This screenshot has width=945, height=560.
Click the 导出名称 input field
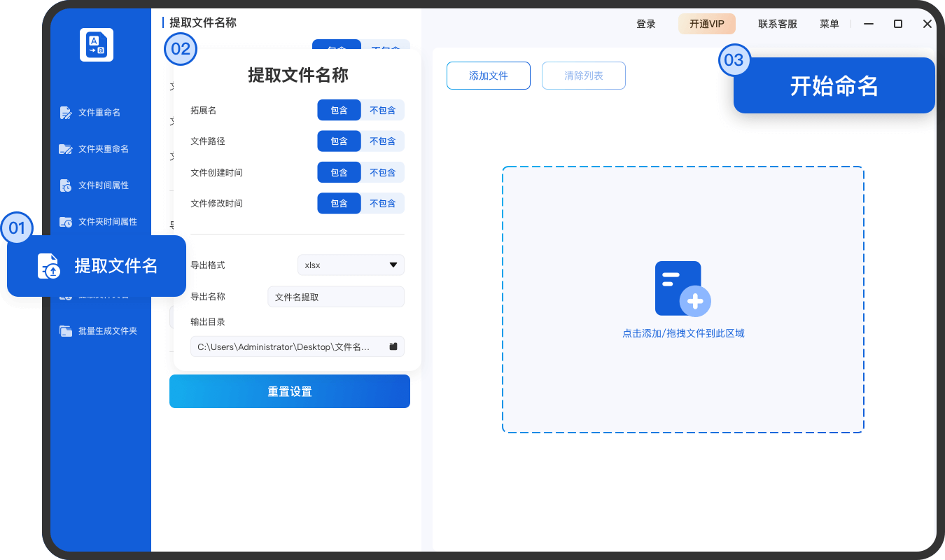click(336, 296)
